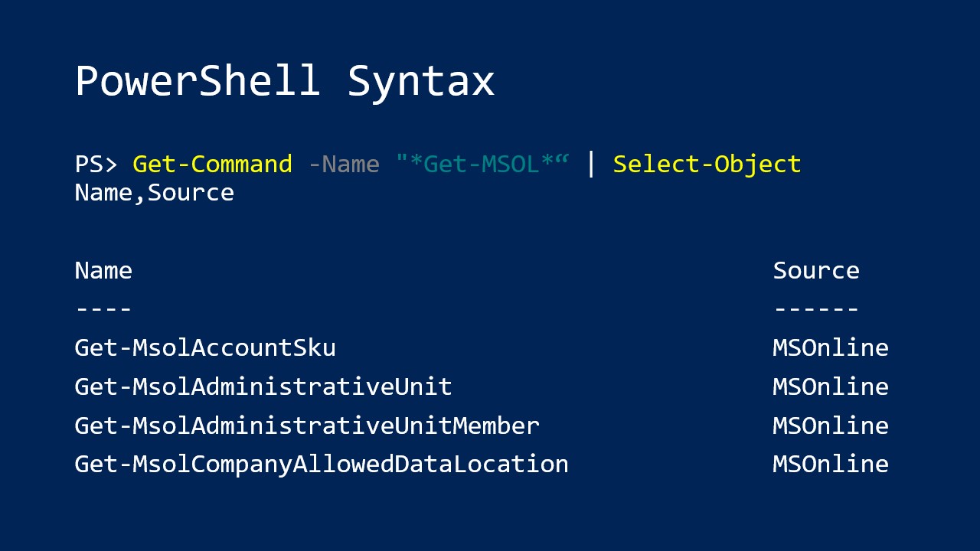
Task: Click the gray -Name parameter
Action: (343, 165)
